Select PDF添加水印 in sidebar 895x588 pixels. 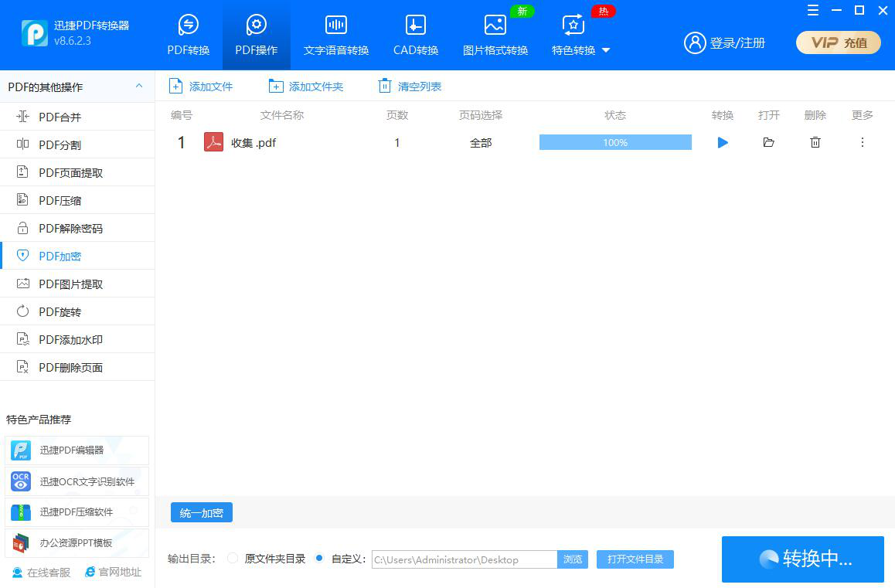tap(77, 340)
